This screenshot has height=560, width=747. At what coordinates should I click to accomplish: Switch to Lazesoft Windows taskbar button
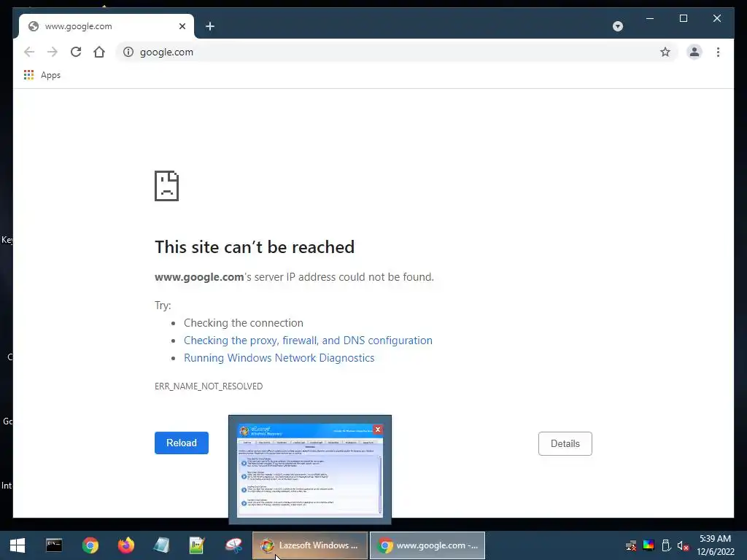(310, 545)
